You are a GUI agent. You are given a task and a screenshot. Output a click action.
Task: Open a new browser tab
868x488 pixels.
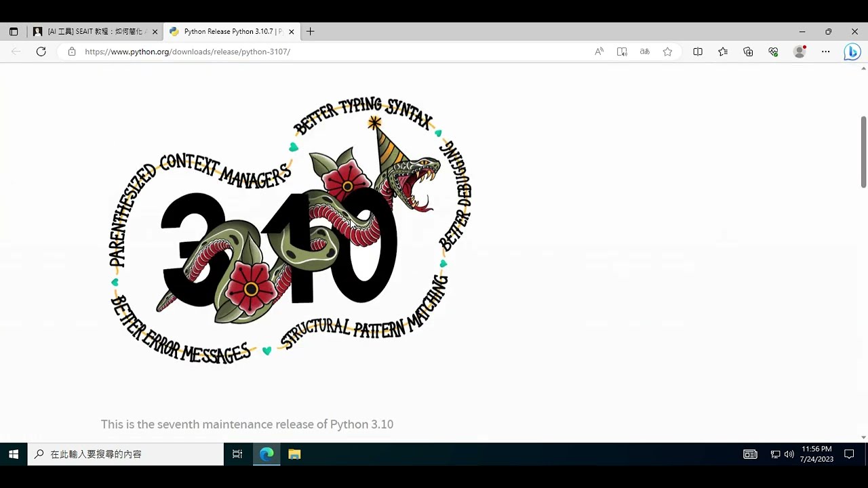310,31
